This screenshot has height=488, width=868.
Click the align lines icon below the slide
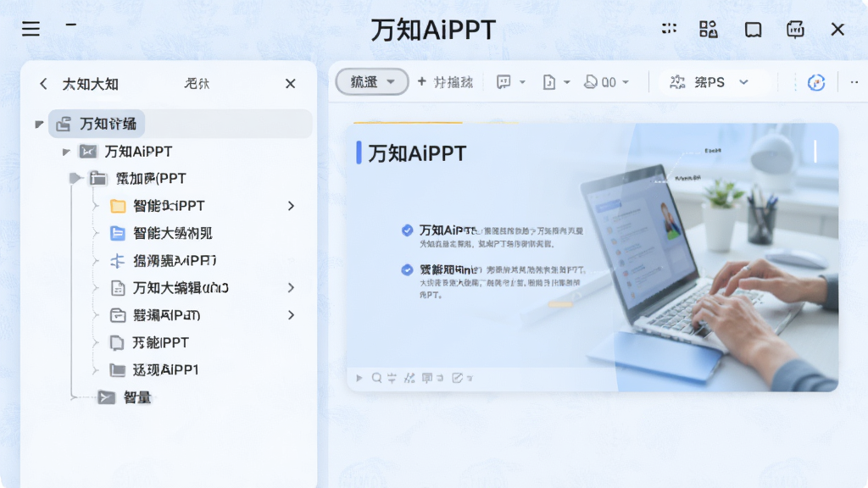[x=392, y=378]
